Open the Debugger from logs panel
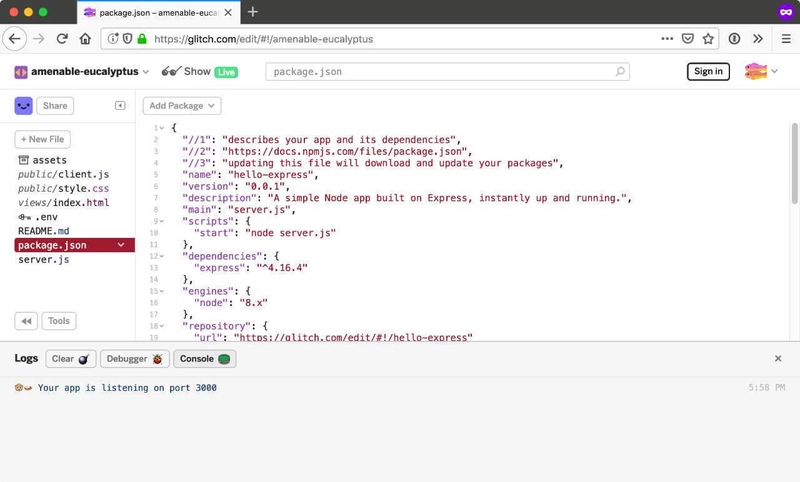This screenshot has width=800, height=482. pos(135,359)
